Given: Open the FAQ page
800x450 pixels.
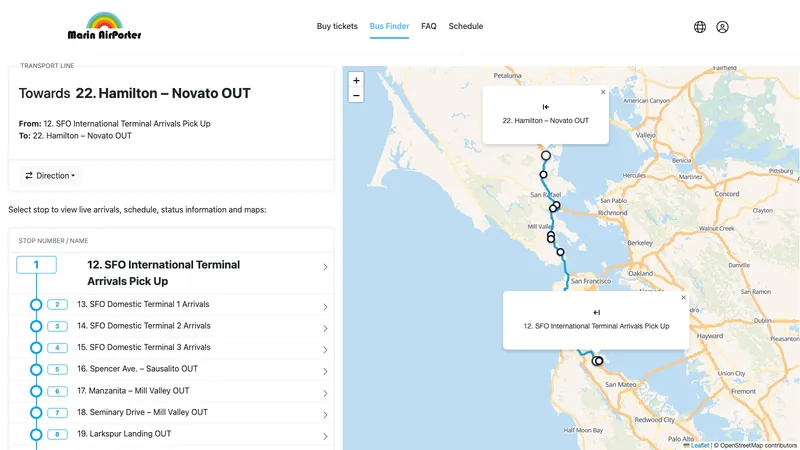Looking at the screenshot, I should click(x=429, y=26).
